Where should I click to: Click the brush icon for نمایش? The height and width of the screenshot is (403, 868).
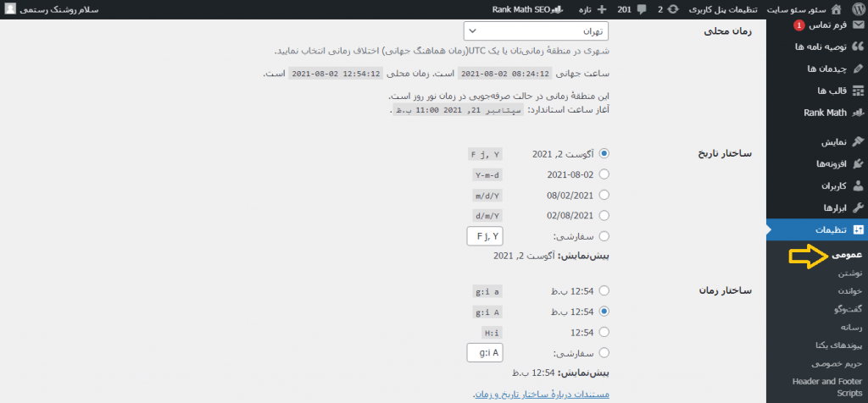point(858,142)
